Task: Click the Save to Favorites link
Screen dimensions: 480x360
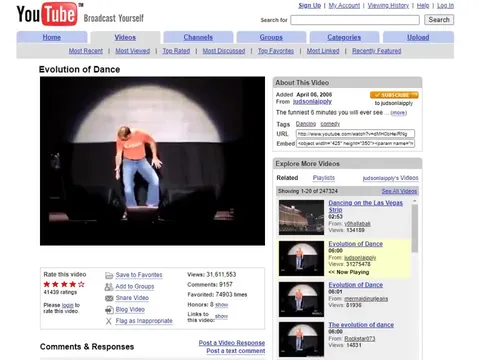Action: point(139,275)
